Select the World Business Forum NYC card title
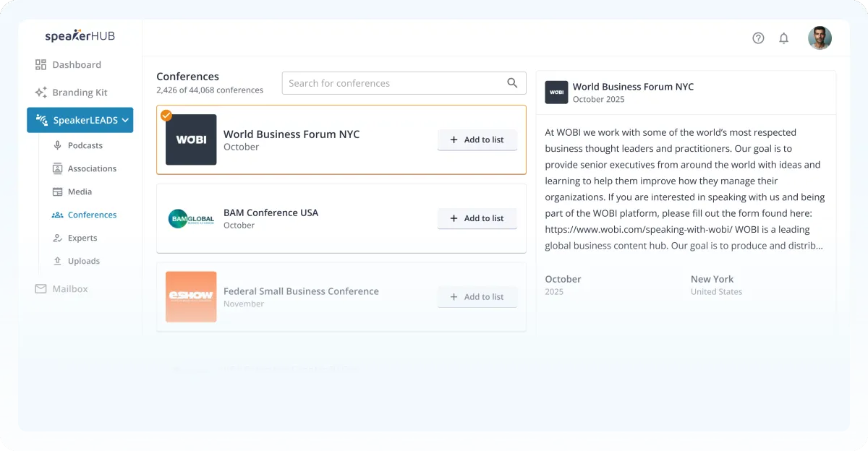Viewport: 868px width, 451px height. click(292, 134)
